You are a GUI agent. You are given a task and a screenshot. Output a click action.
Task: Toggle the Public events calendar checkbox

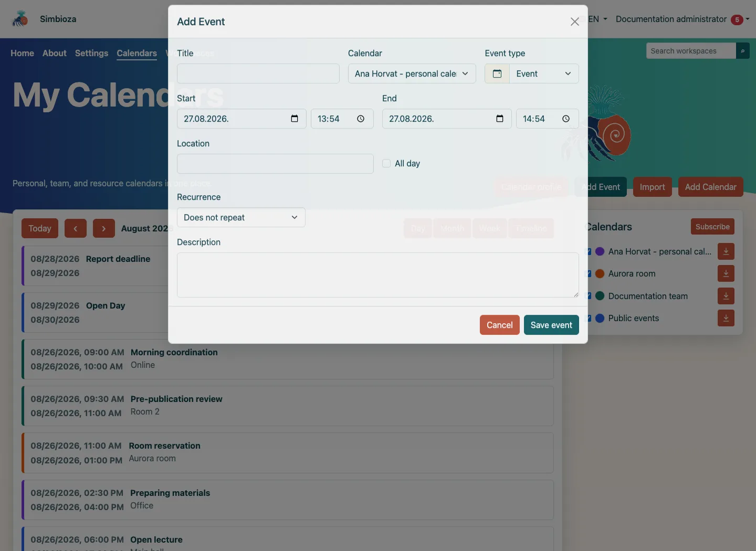[589, 318]
